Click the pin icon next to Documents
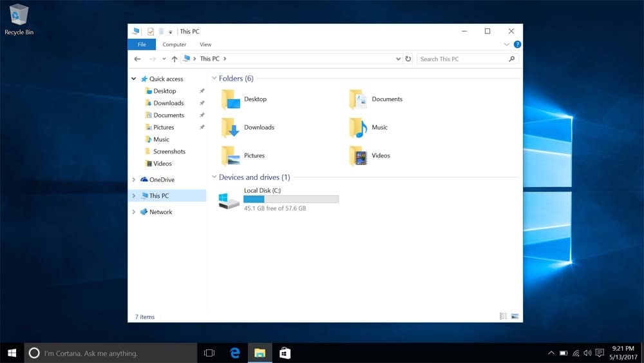 (x=202, y=115)
